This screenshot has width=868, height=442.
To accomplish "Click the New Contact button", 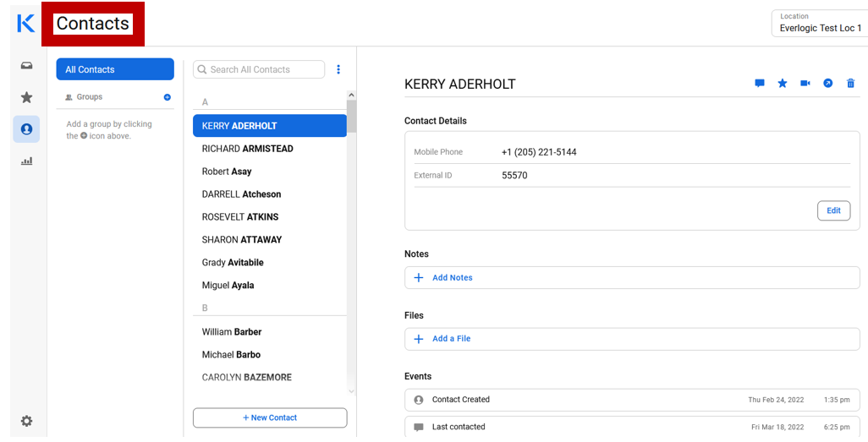I will click(x=270, y=417).
